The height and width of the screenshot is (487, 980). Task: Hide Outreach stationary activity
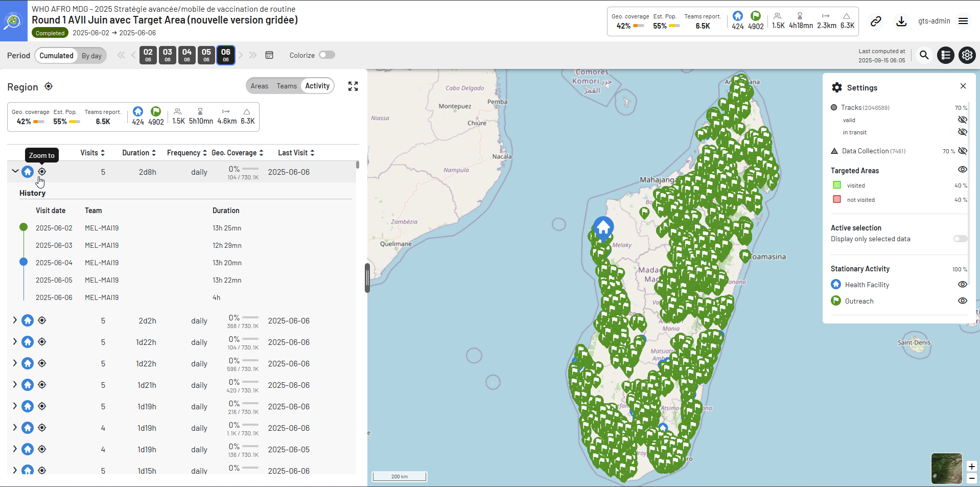963,301
